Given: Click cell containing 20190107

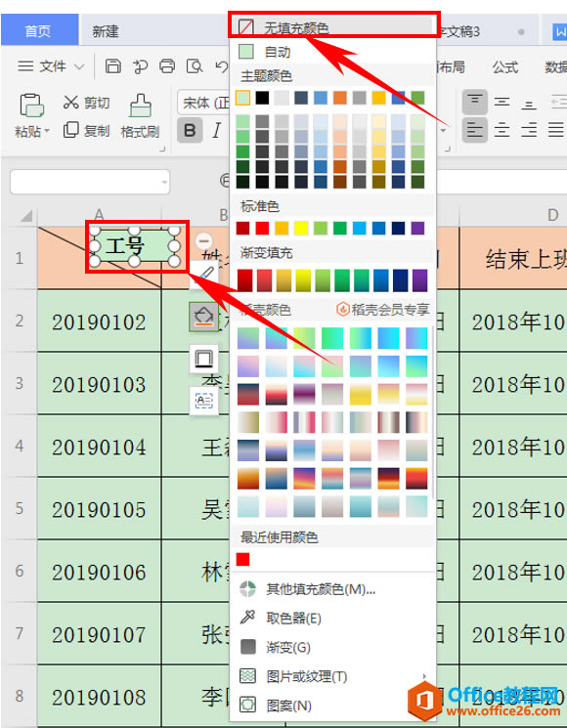Looking at the screenshot, I should (99, 634).
